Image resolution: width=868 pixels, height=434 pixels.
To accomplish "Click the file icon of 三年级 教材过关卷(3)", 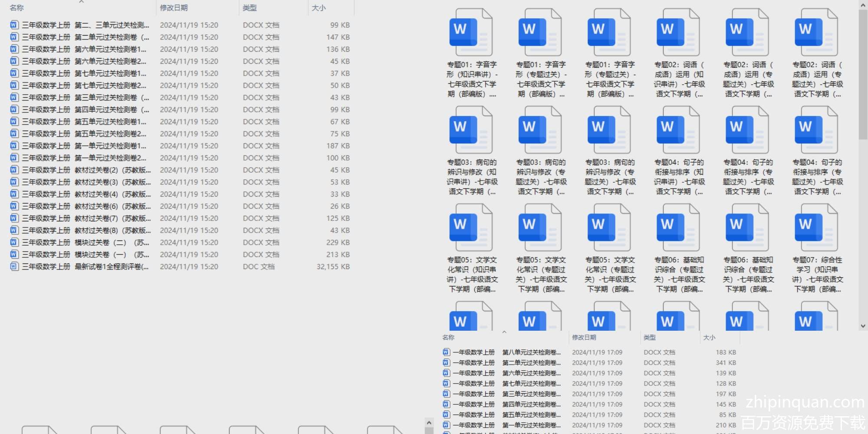I will point(14,182).
